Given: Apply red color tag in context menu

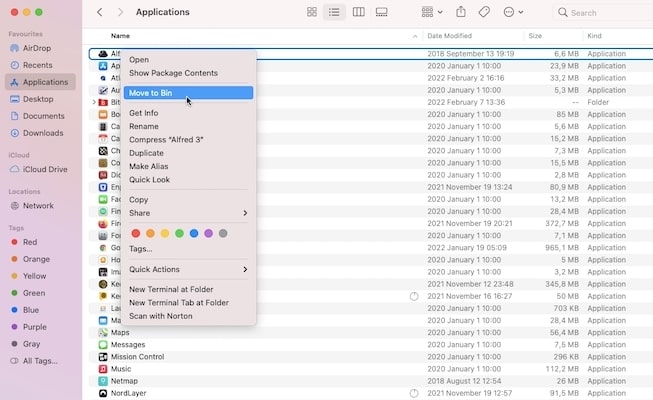Looking at the screenshot, I should (136, 233).
